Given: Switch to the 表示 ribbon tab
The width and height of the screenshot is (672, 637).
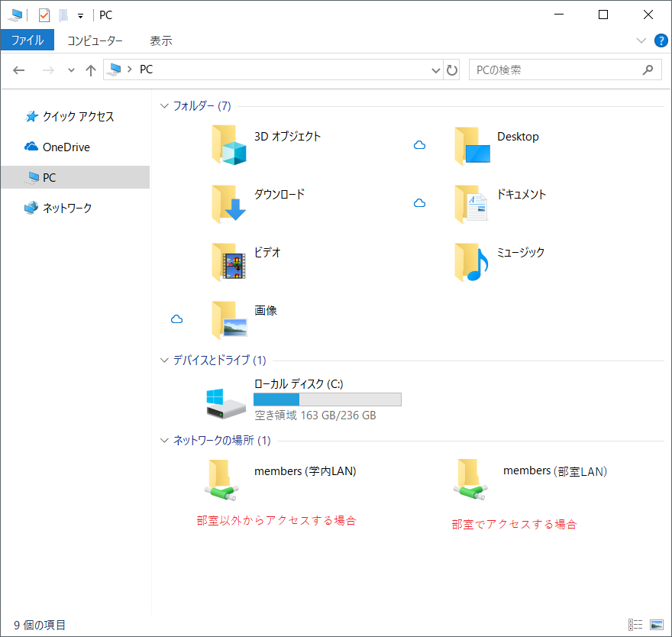Looking at the screenshot, I should [161, 40].
